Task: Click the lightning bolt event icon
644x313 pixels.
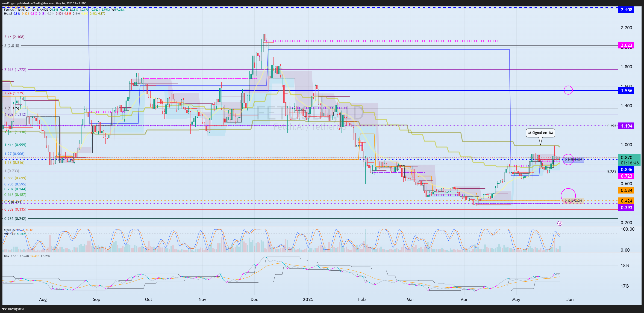Action: click(560, 223)
